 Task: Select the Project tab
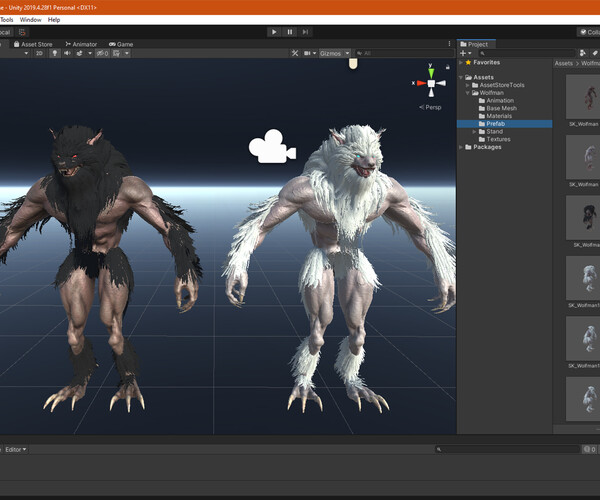point(474,44)
